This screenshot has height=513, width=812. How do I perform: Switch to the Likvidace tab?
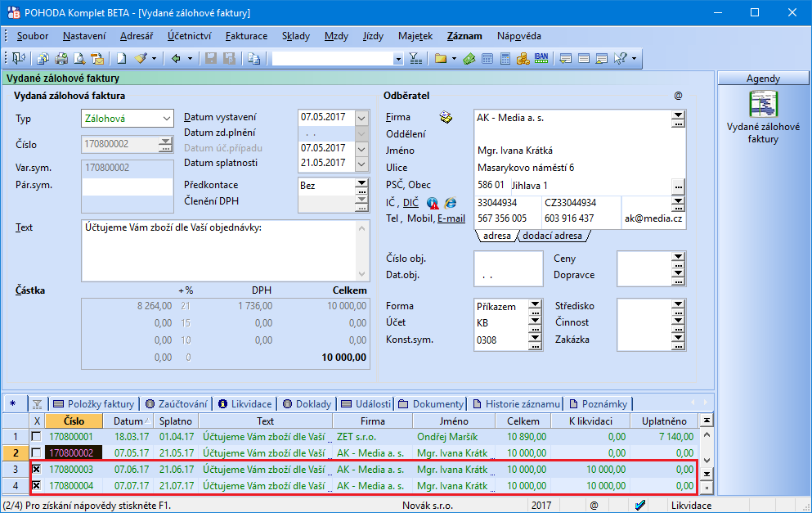click(x=245, y=404)
